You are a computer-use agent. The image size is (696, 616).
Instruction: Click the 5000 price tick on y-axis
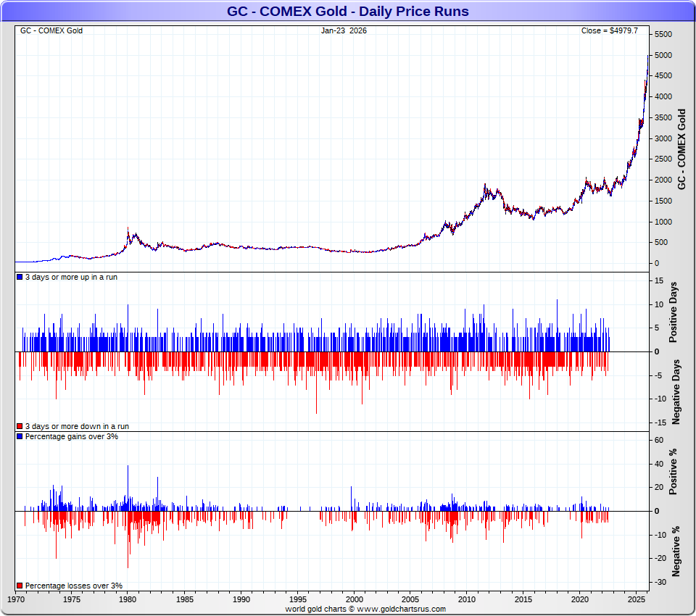(663, 55)
